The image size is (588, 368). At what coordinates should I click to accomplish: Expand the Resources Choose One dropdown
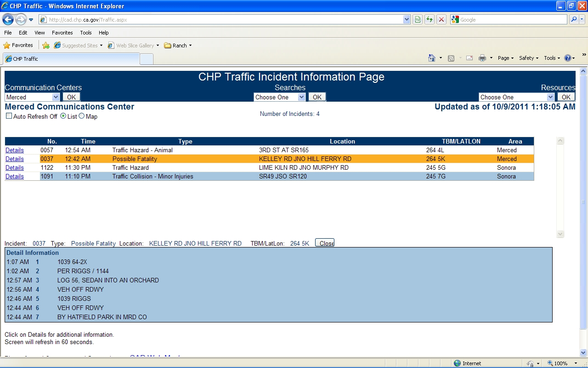tap(550, 97)
